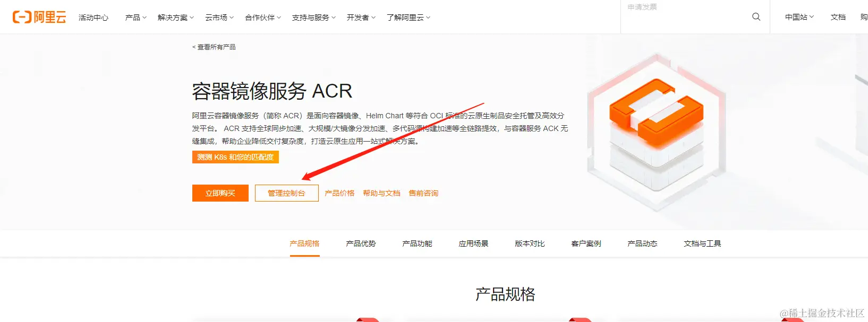Open the 产品价格 link
This screenshot has height=322, width=868.
pyautogui.click(x=339, y=193)
